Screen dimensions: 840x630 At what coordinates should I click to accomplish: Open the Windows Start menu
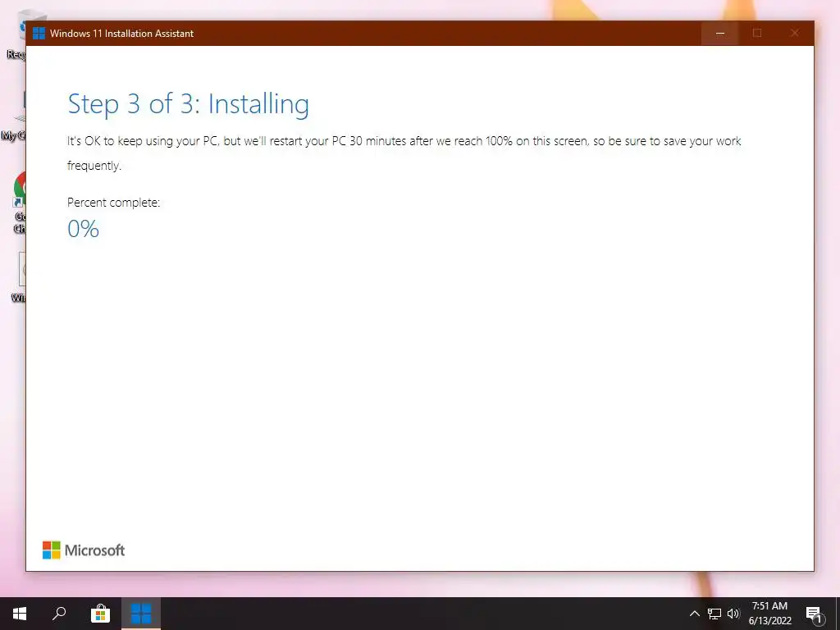20,614
